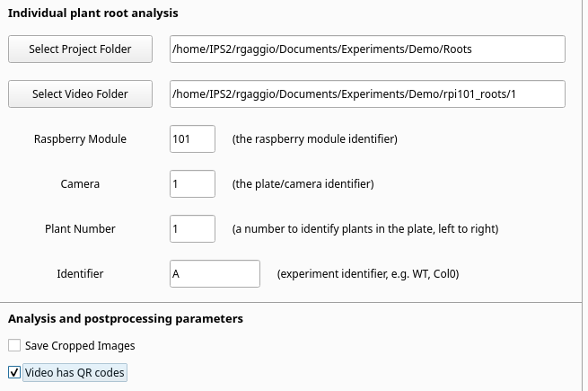Click the Camera identifier input box
This screenshot has height=391, width=588.
[192, 183]
